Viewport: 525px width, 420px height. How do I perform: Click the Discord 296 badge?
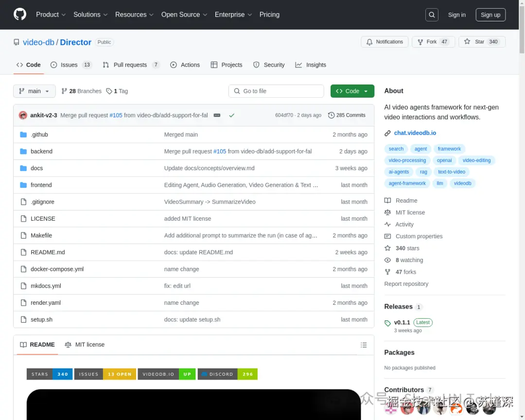click(x=227, y=374)
